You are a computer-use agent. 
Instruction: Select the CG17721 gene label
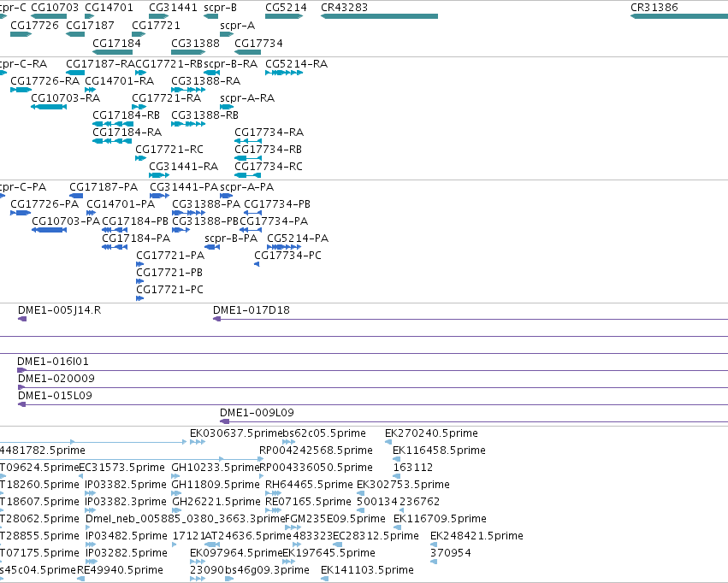pyautogui.click(x=156, y=26)
